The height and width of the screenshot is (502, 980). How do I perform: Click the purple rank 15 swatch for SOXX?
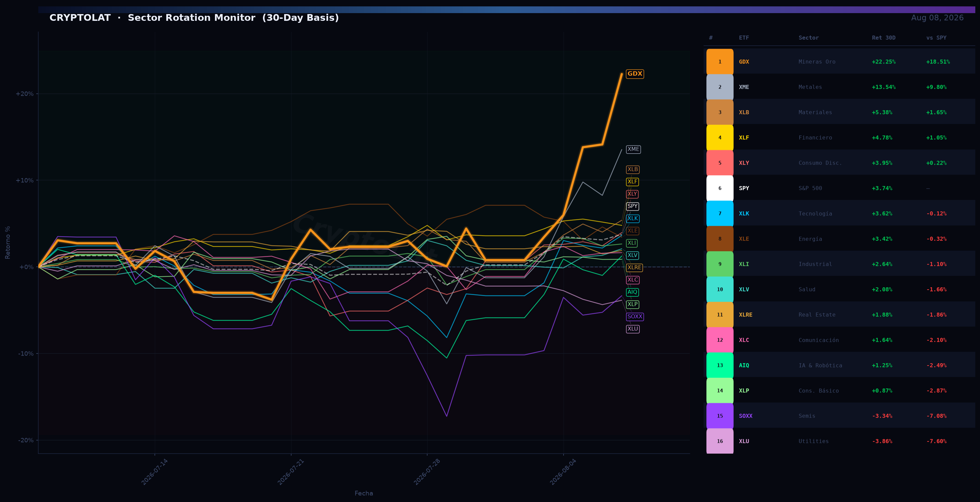720,416
